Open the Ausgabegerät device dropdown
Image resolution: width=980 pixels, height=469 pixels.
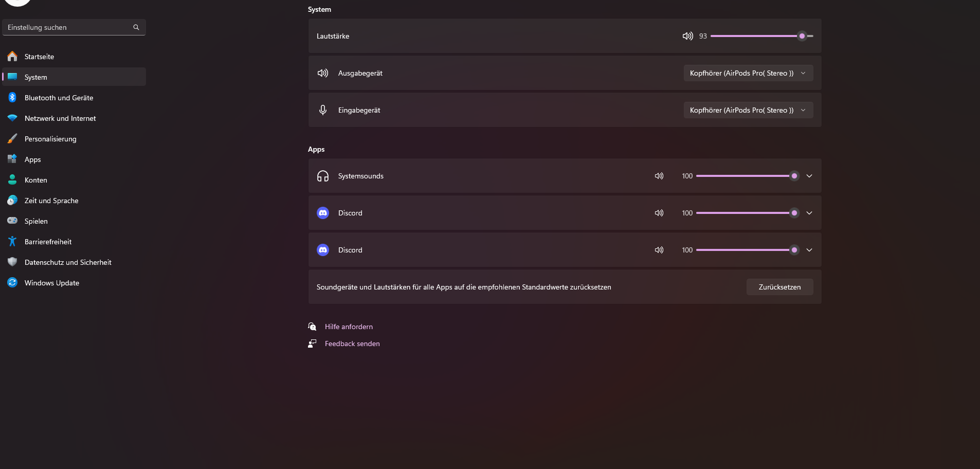pos(748,73)
